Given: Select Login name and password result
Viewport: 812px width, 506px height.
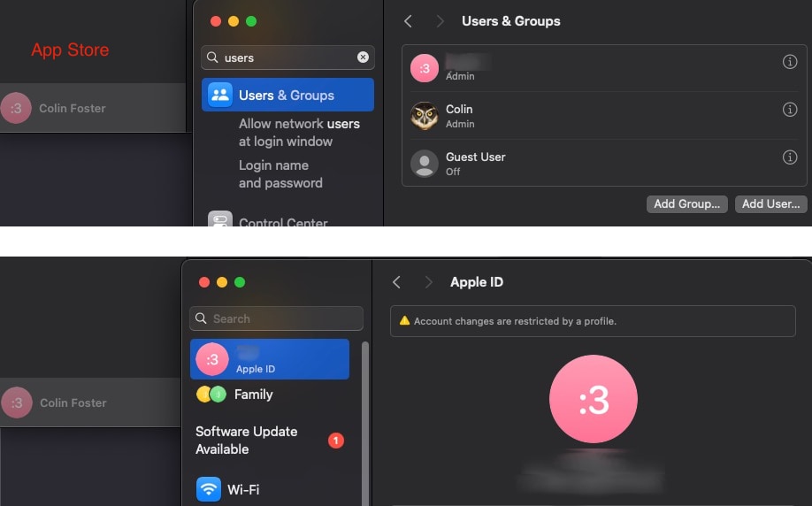Looking at the screenshot, I should [x=280, y=174].
